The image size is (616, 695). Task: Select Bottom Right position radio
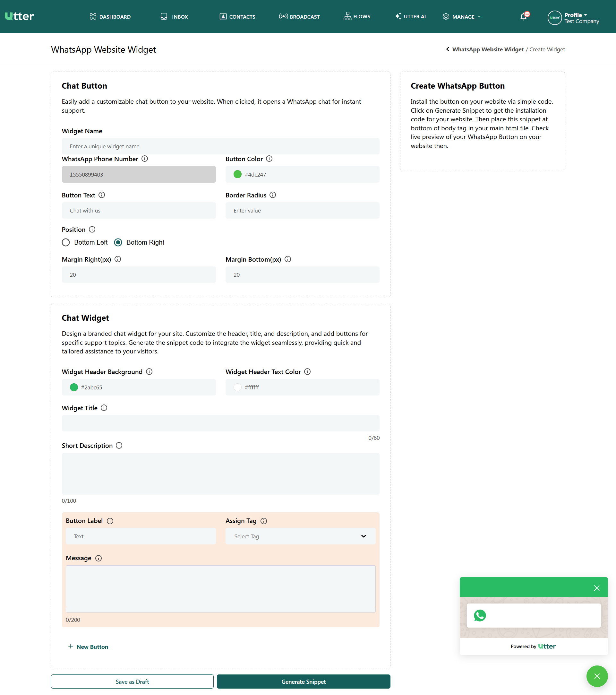[118, 242]
